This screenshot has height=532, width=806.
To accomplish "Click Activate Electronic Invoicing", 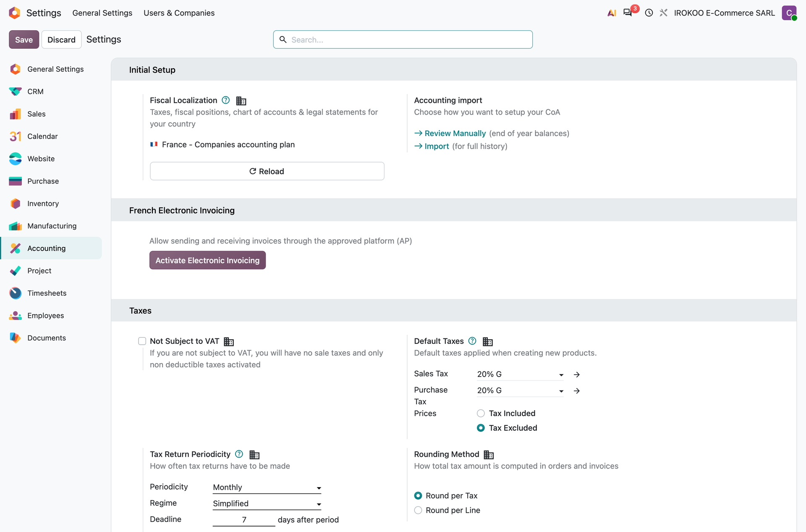I will (x=207, y=260).
